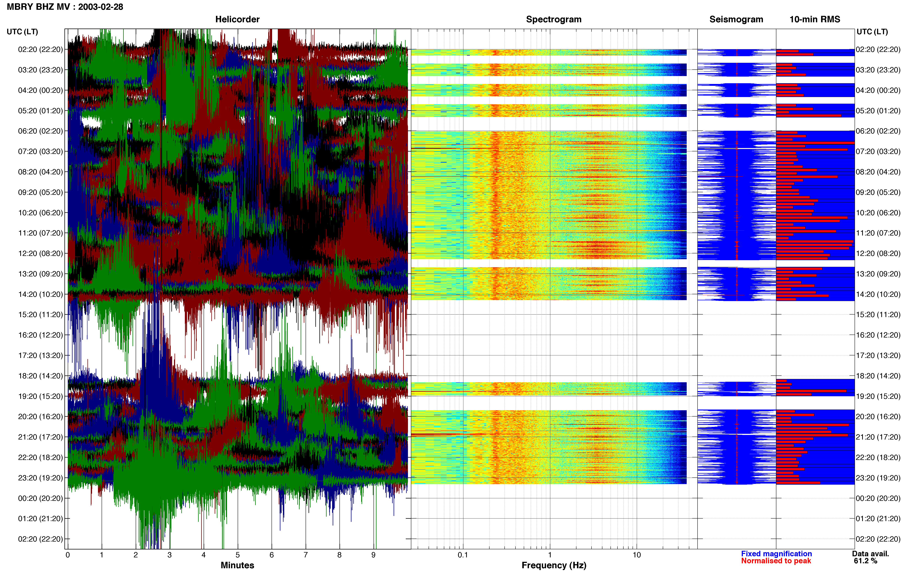Click the Minutes axis tick 1

coord(102,555)
